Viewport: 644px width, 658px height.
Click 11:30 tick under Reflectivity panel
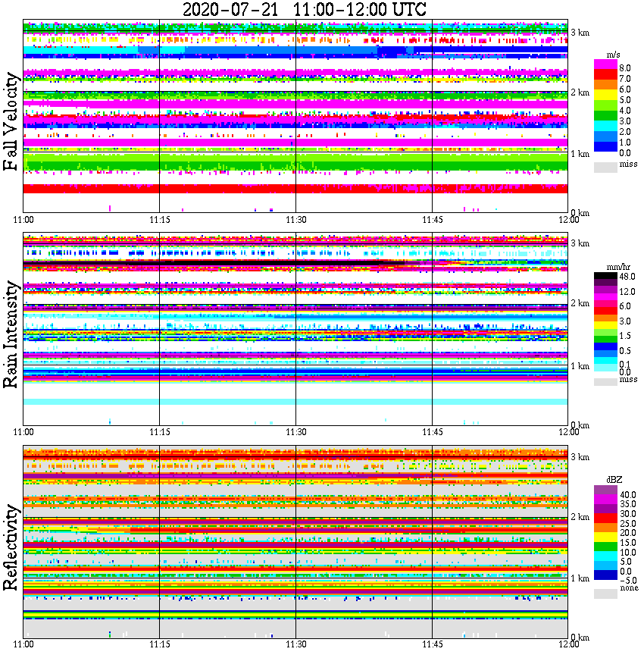pos(296,644)
